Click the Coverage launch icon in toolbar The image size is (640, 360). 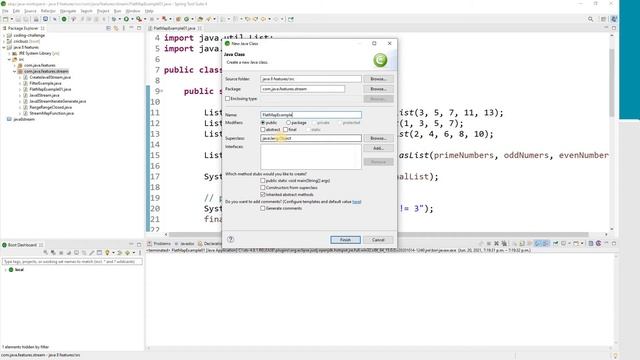(139, 19)
